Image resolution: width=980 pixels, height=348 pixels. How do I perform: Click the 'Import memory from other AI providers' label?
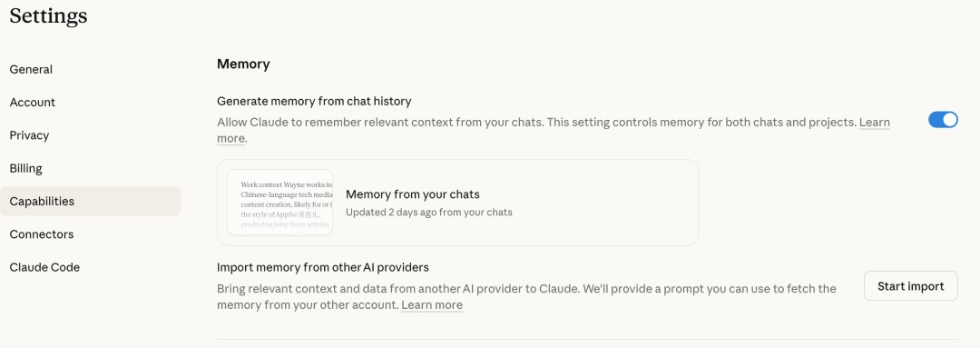(x=322, y=268)
